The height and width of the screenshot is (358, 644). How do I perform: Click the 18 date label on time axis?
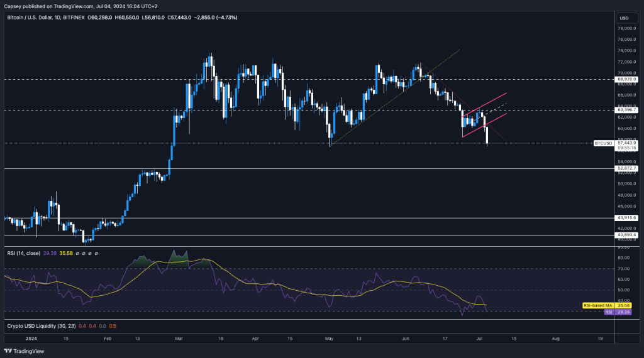(221, 339)
